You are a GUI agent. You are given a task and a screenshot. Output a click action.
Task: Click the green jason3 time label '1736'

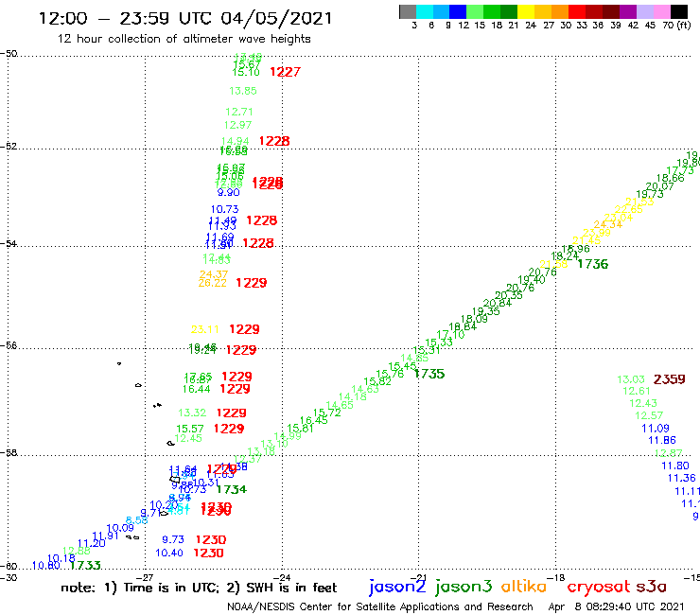(x=593, y=264)
